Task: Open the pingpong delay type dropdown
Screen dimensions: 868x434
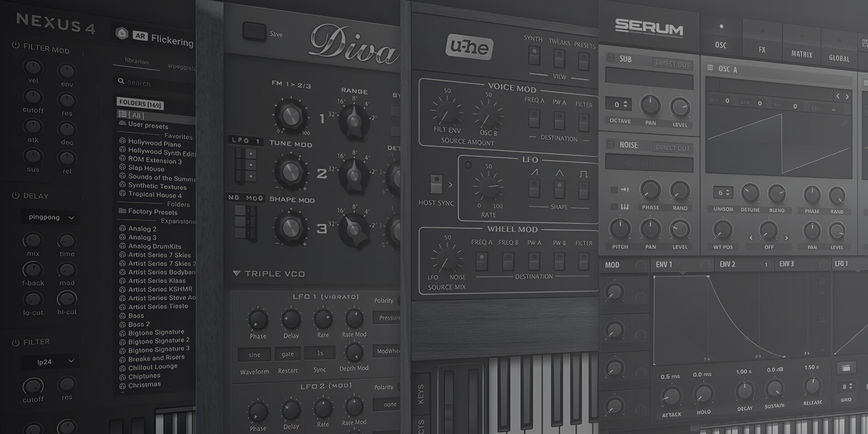Action: [50, 217]
